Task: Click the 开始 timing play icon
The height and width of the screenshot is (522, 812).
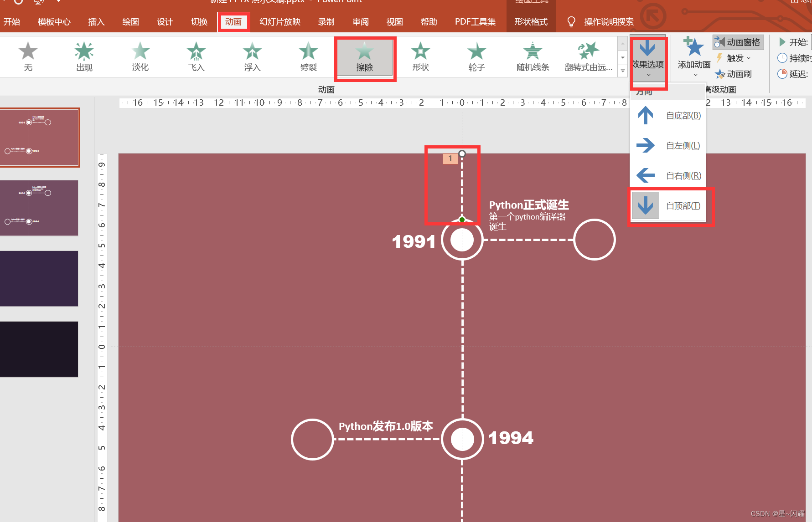Action: (782, 42)
